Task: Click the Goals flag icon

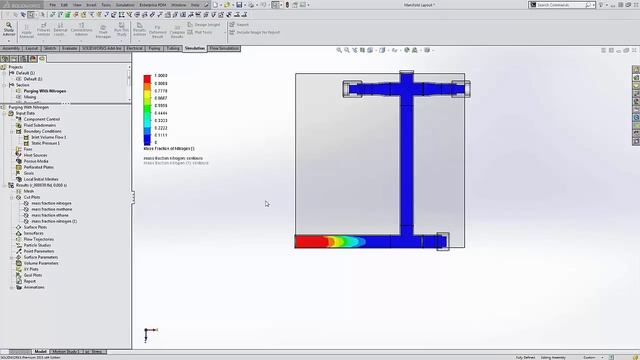Action: [x=18, y=173]
